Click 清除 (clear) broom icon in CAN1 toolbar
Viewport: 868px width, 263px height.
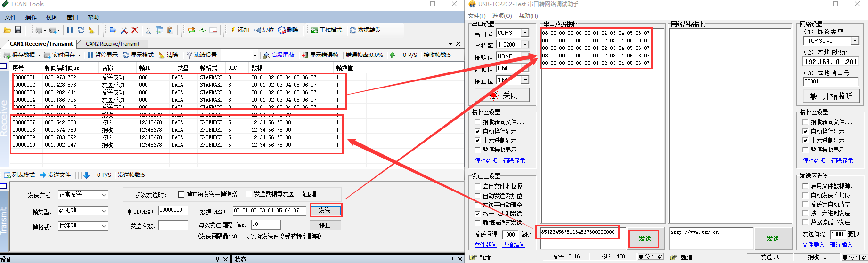[x=168, y=55]
